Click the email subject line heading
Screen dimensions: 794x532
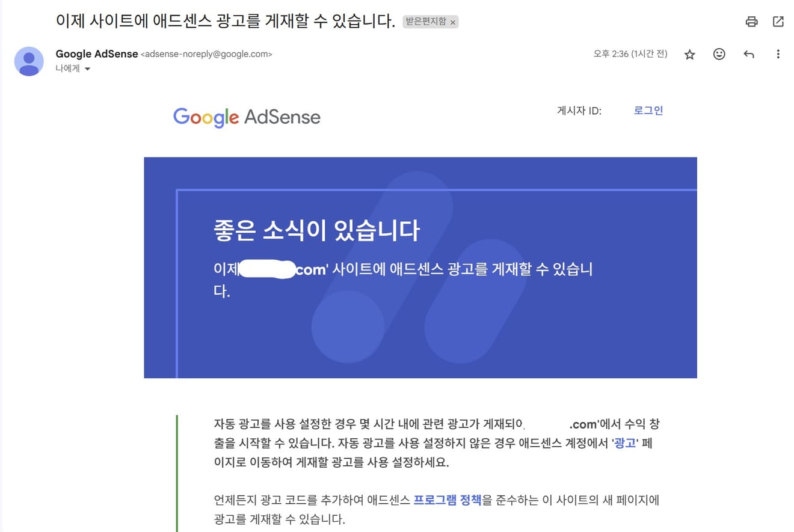226,22
